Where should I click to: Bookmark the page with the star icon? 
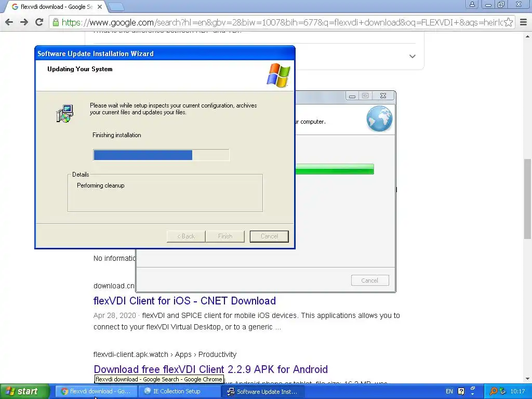[x=508, y=22]
